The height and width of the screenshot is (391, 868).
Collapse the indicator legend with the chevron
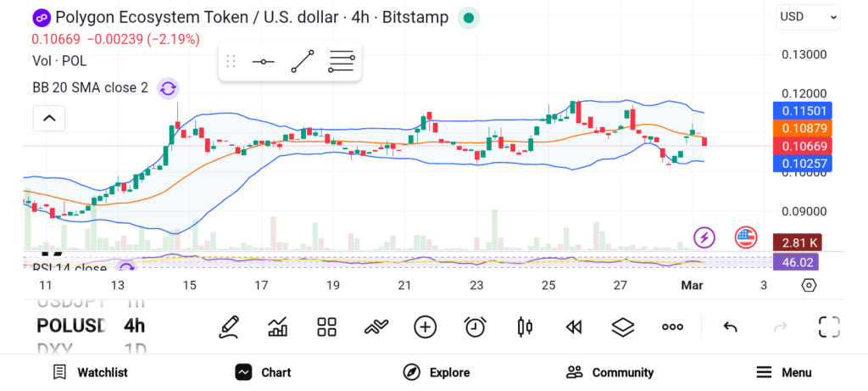click(49, 118)
